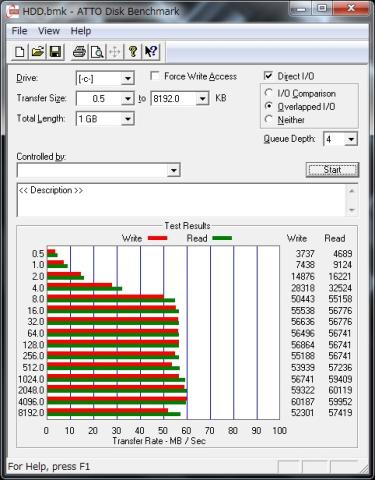Uncheck the Direct I/O checkbox
375x480 pixels.
click(268, 76)
